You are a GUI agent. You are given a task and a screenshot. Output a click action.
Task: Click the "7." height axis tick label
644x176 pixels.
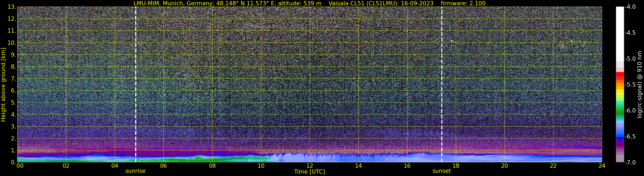tap(13, 79)
